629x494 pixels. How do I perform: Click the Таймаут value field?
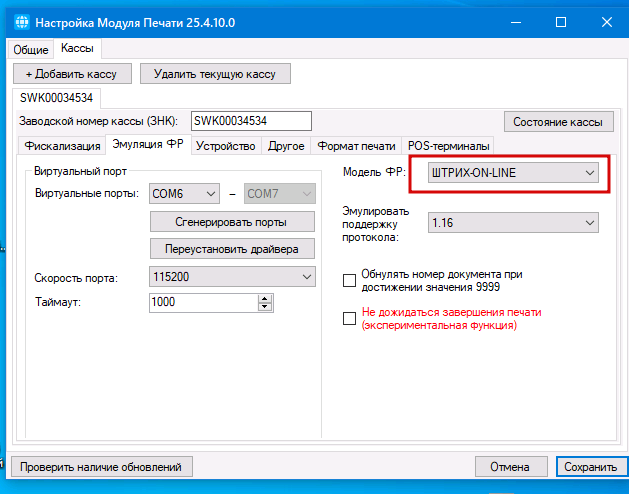click(x=204, y=302)
